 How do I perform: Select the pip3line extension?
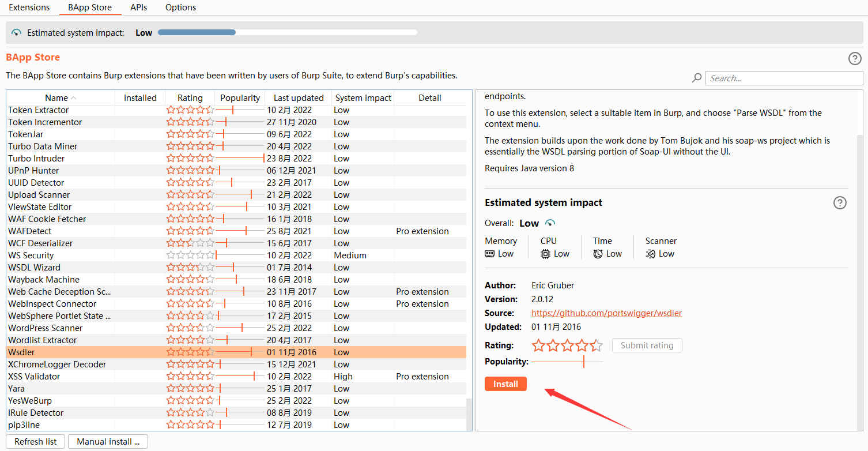point(236,424)
